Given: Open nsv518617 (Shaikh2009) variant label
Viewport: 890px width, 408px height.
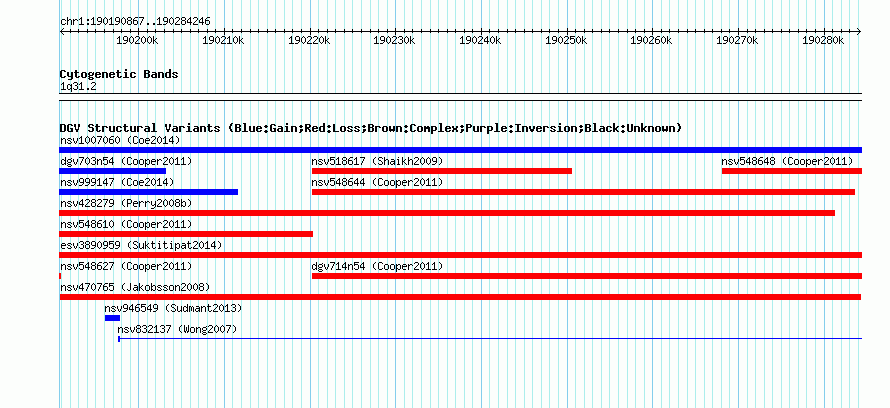Looking at the screenshot, I should pyautogui.click(x=377, y=161).
